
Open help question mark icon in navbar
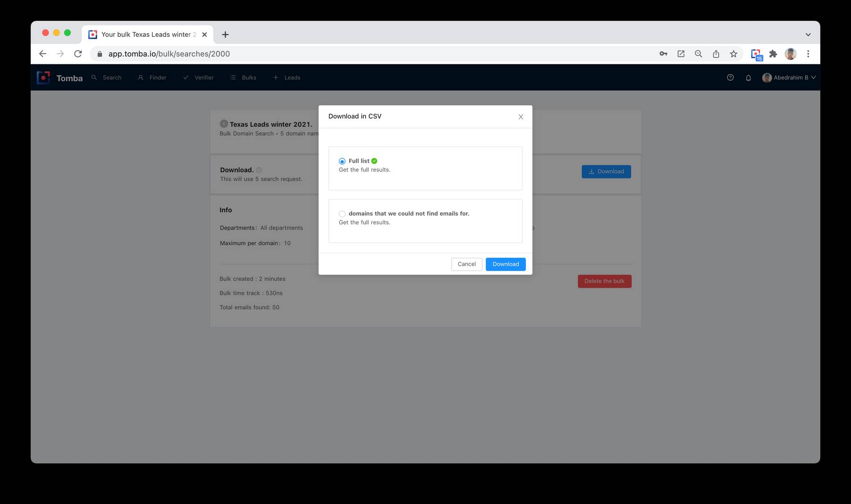(x=730, y=78)
